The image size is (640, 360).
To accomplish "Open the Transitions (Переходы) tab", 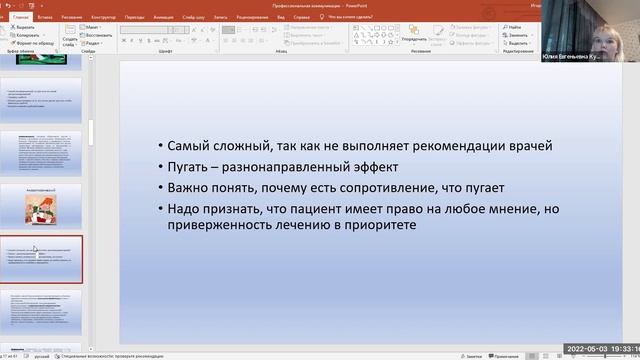I will 135,17.
